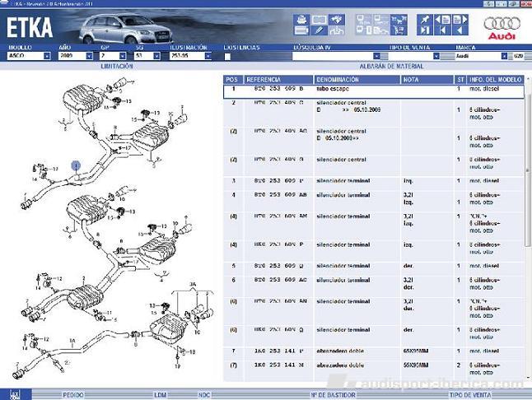Click the greyed bottom-left computer phone icon
The width and height of the screenshot is (532, 400).
coord(364,30)
